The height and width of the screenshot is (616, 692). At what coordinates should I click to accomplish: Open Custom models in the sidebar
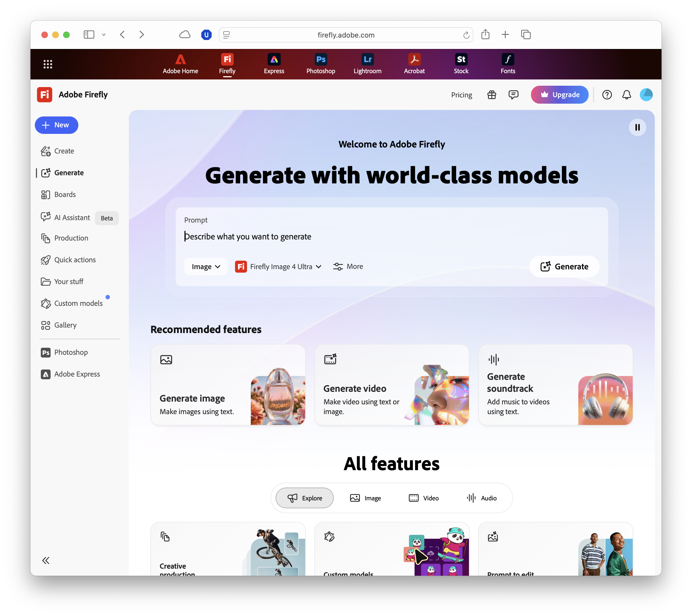[72, 303]
